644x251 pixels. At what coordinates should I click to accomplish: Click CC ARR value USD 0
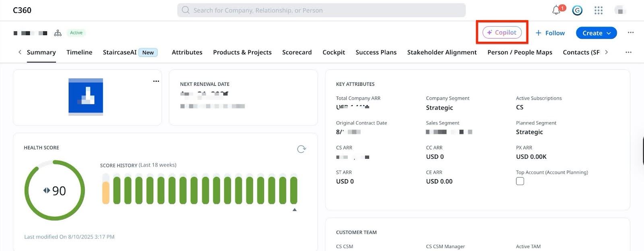pyautogui.click(x=435, y=157)
